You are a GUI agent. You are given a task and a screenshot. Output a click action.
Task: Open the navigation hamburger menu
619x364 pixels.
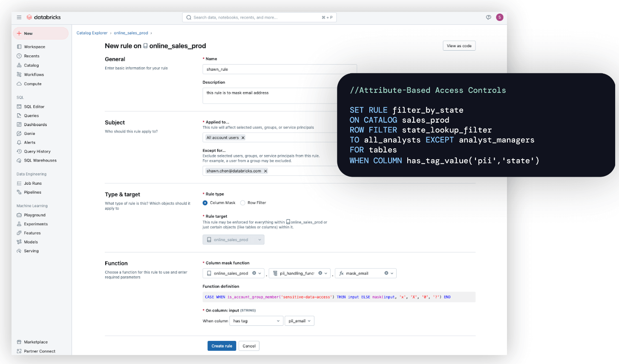[x=18, y=17]
